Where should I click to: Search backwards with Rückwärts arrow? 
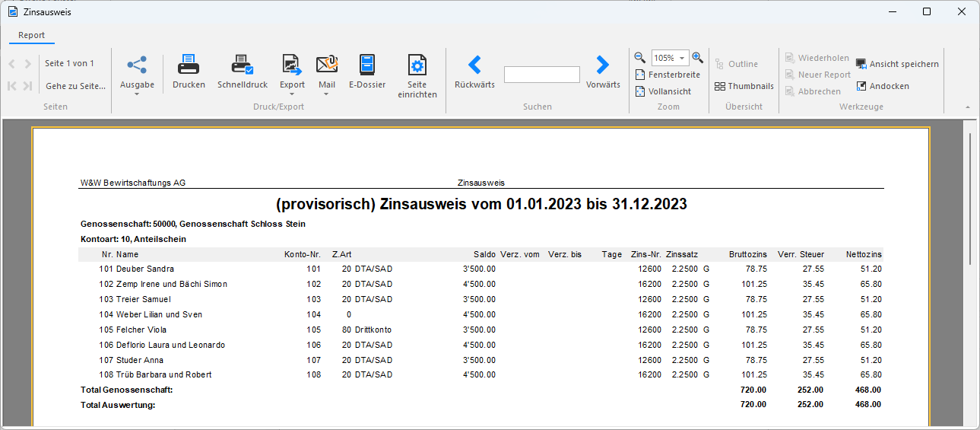tap(474, 65)
